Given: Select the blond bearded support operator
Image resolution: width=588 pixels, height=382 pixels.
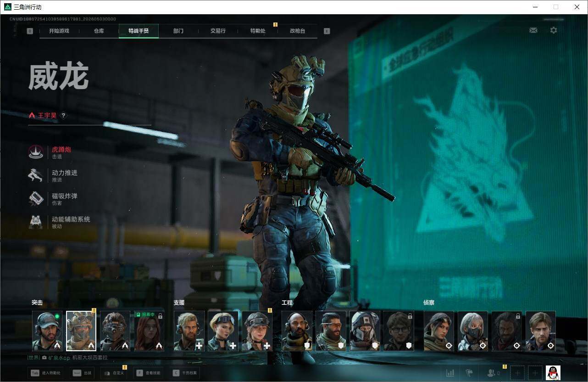Looking at the screenshot, I should click(189, 331).
